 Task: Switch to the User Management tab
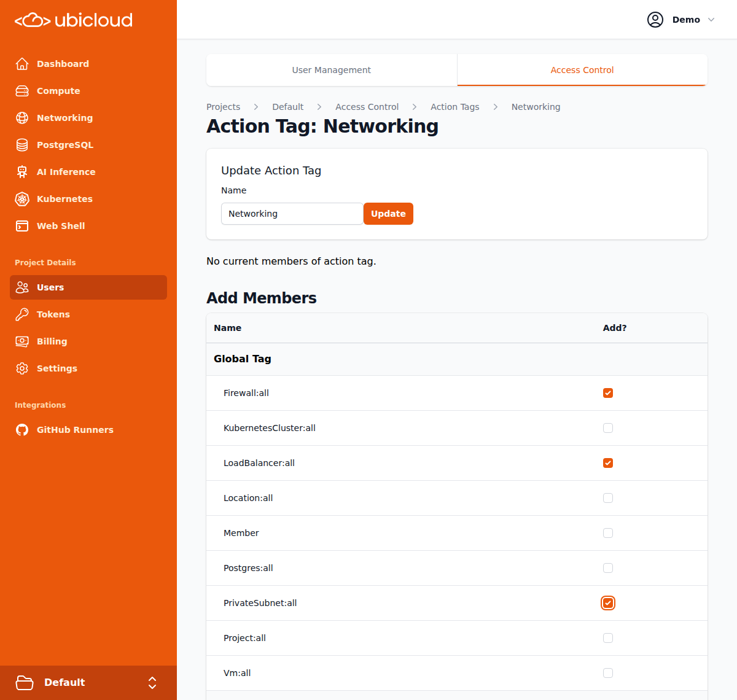(332, 70)
